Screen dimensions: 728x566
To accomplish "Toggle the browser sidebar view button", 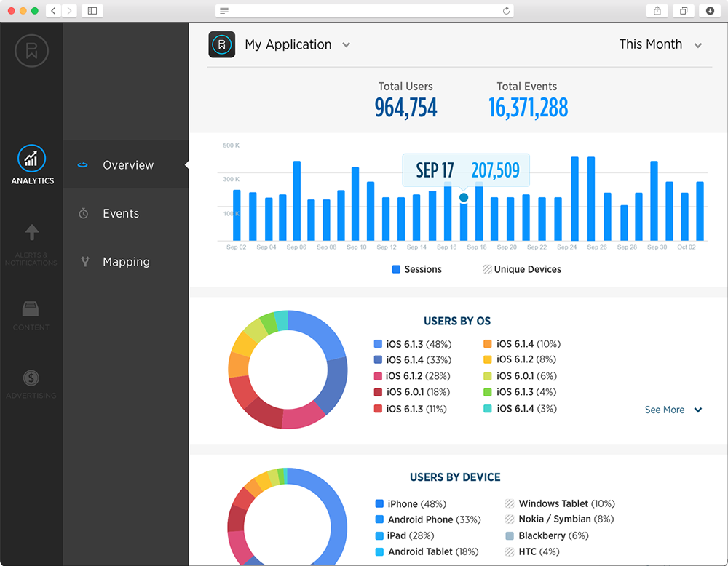I will (92, 11).
